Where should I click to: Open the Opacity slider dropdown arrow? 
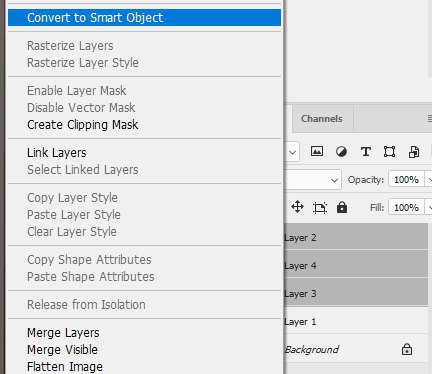[429, 180]
